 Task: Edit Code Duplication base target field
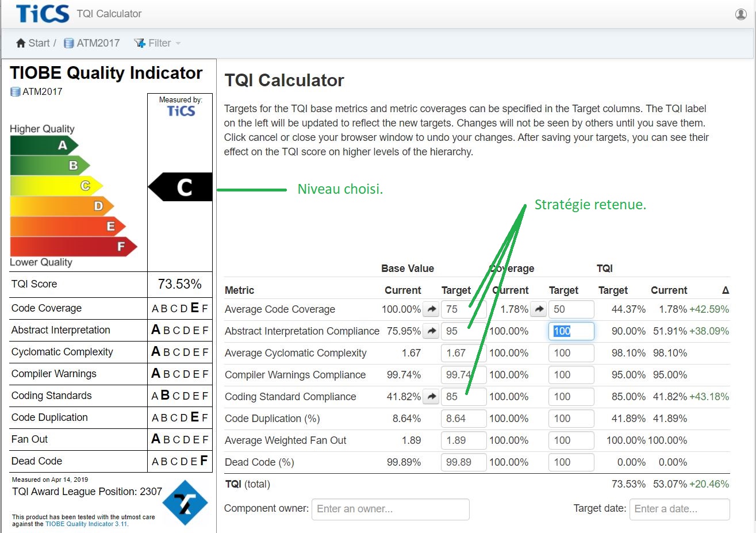pos(464,419)
